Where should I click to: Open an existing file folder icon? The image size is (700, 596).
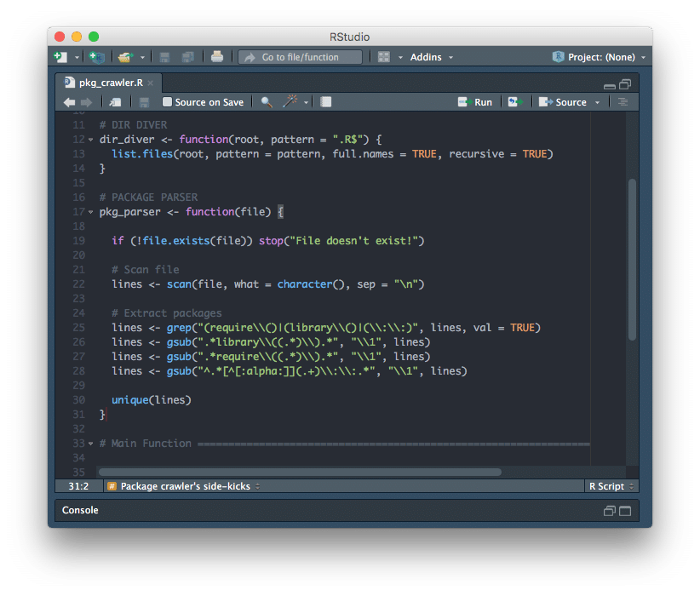[125, 57]
